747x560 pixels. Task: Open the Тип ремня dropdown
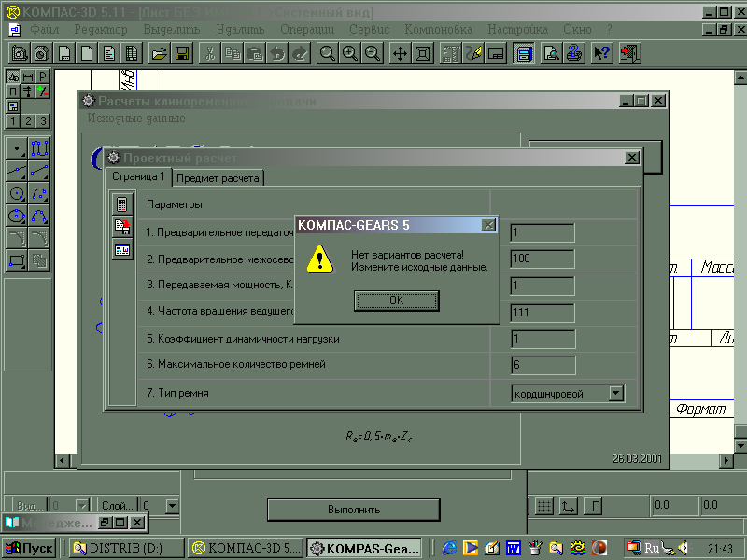[x=616, y=393]
